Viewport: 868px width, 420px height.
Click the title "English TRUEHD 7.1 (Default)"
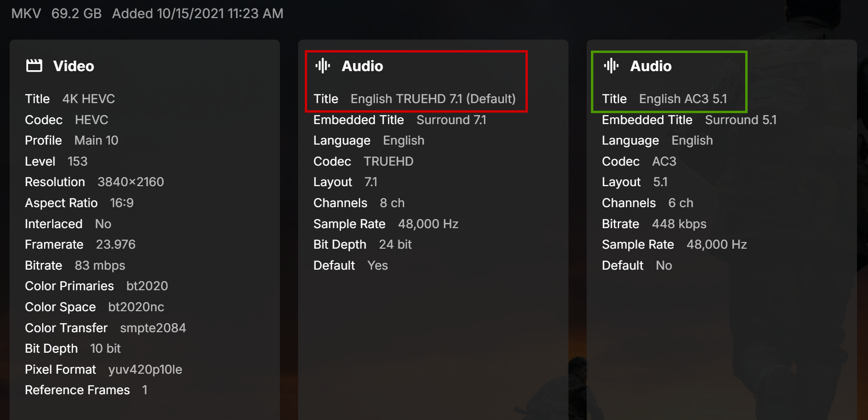point(433,99)
